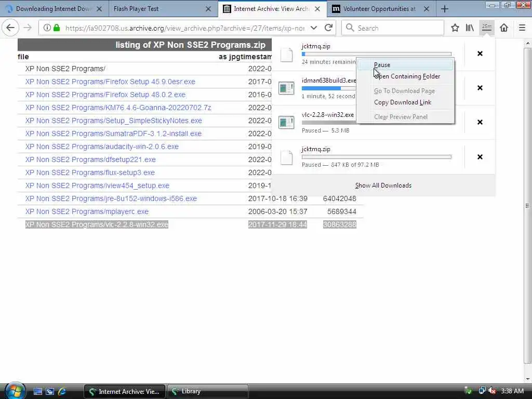Screen dimensions: 532x399
Task: Click the muted volume tray icon
Action: (492, 391)
